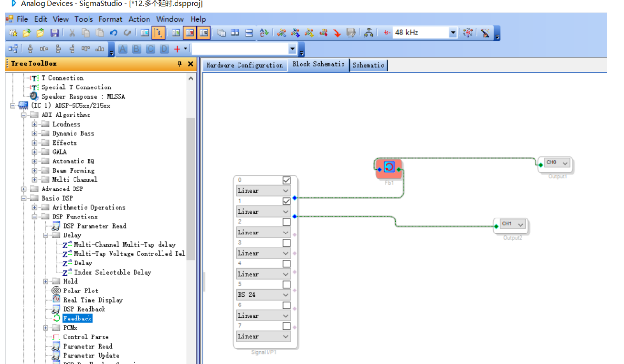Collapse the DSP Functions folder
624x364 pixels.
(x=35, y=217)
